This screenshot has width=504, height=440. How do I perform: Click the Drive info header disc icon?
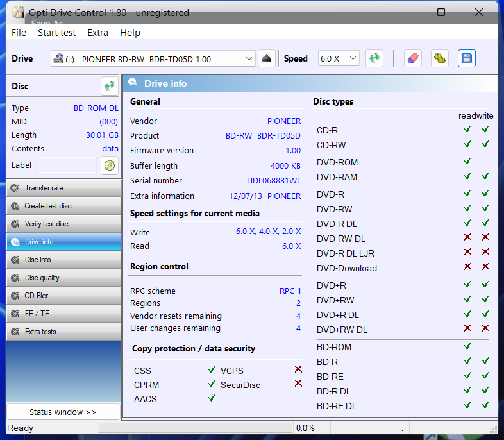tap(133, 83)
